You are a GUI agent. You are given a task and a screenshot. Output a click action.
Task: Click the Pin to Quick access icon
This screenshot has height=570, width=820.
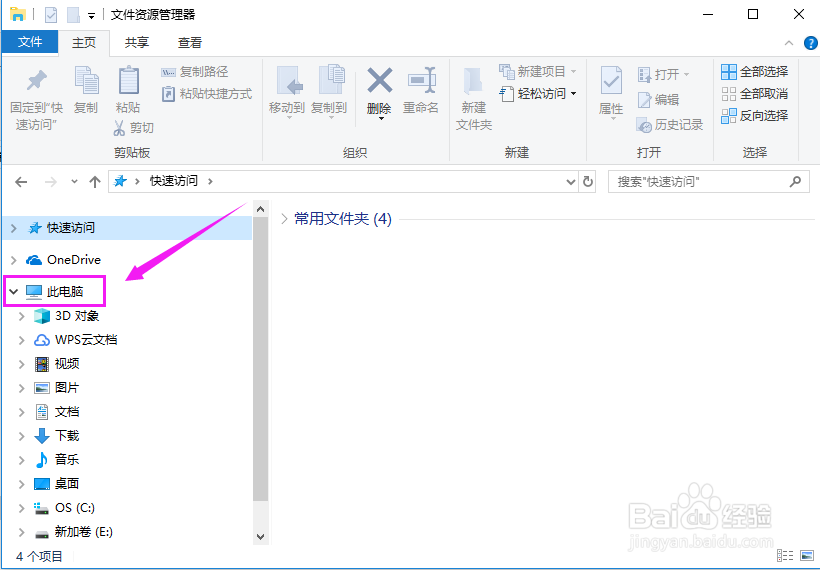tap(37, 81)
